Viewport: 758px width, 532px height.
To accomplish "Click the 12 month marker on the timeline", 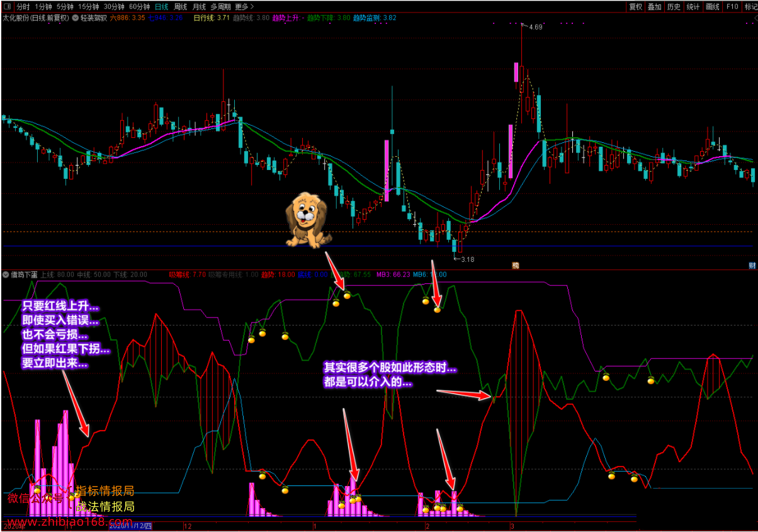I will click(188, 525).
